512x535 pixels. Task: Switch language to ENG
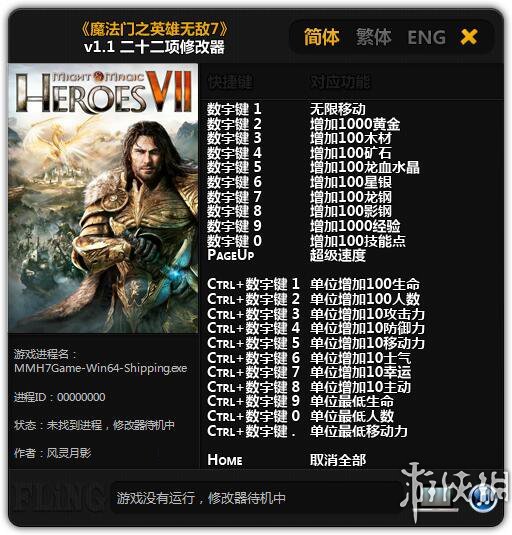tap(426, 37)
